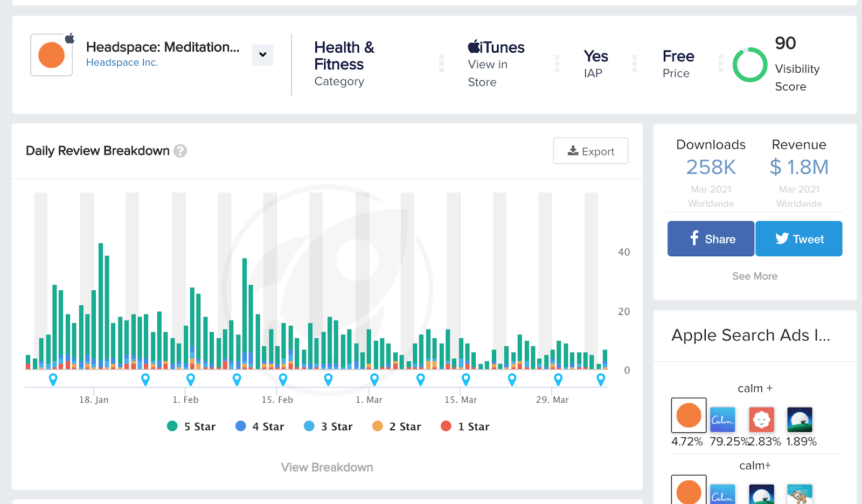
Task: Click the Apple platform badge on app icon
Action: (70, 38)
